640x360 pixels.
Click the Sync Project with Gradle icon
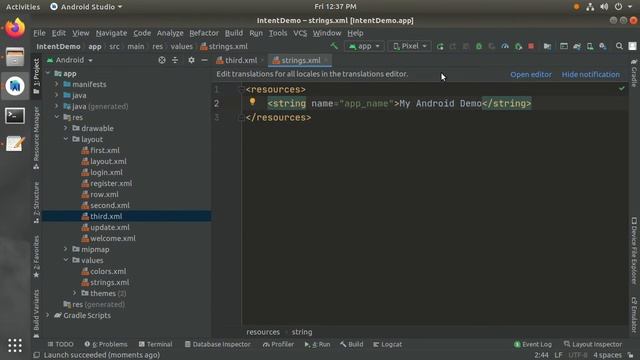click(x=577, y=47)
